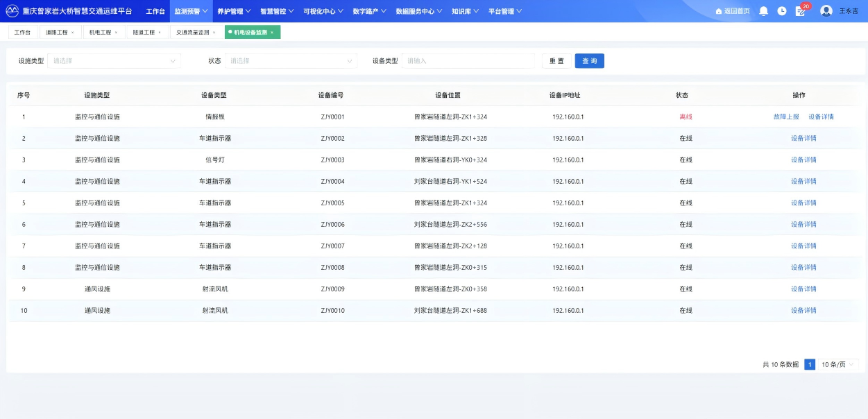Expand the 养护管理 menu
Image resolution: width=868 pixels, height=419 pixels.
[x=234, y=11]
